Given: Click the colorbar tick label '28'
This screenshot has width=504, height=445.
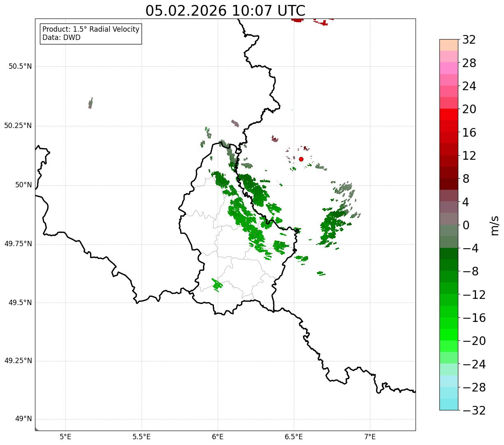Looking at the screenshot, I should click(469, 63).
